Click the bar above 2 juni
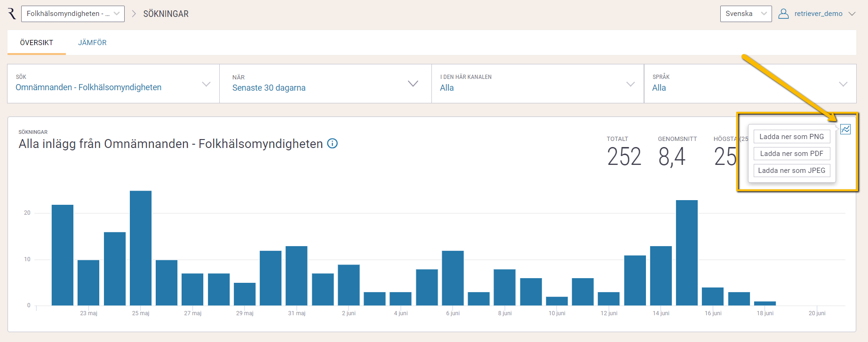 coord(349,285)
